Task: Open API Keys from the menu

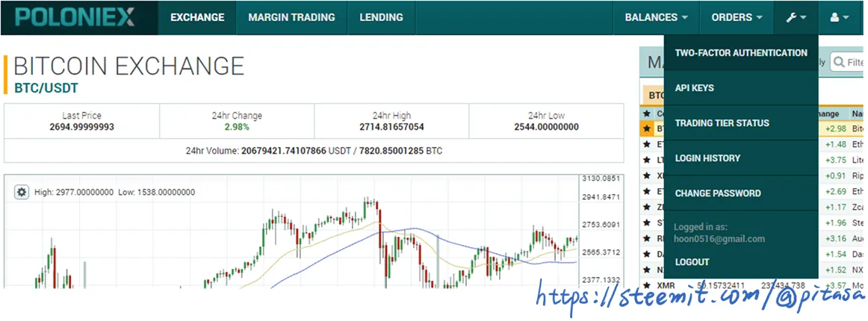Action: point(741,88)
